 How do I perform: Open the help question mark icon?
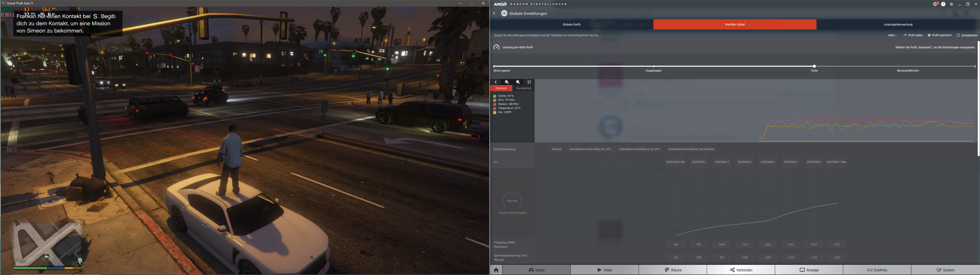click(x=943, y=4)
